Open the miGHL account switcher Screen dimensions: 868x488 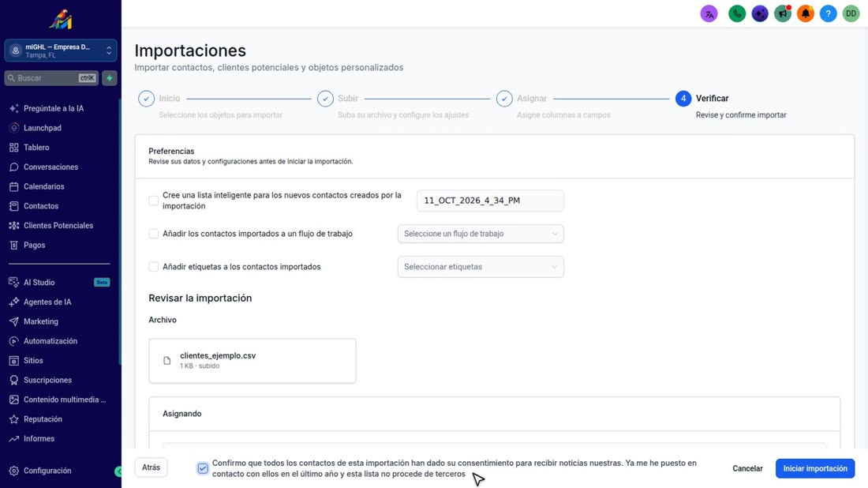[60, 51]
